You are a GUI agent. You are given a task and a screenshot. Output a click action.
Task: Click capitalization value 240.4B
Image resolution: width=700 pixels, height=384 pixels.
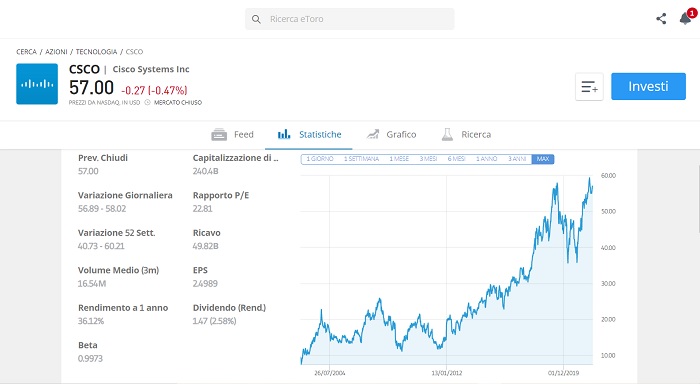click(x=205, y=171)
